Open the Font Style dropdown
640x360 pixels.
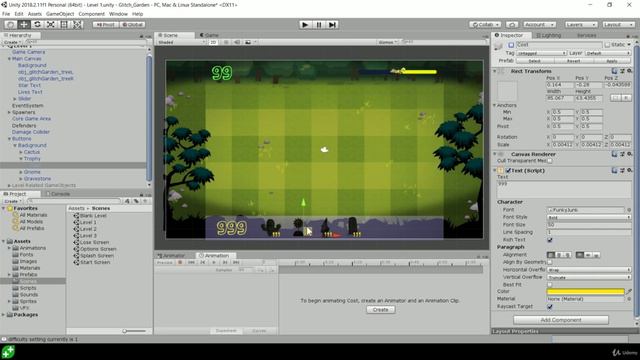[589, 218]
